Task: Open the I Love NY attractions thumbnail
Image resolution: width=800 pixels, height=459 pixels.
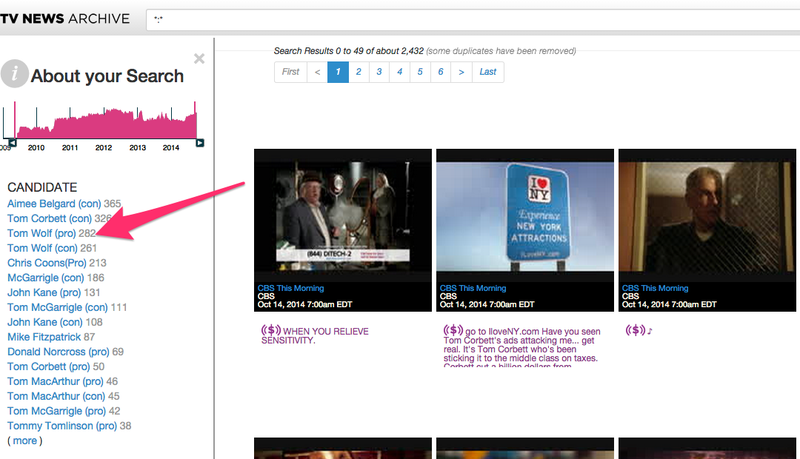Action: [x=525, y=215]
